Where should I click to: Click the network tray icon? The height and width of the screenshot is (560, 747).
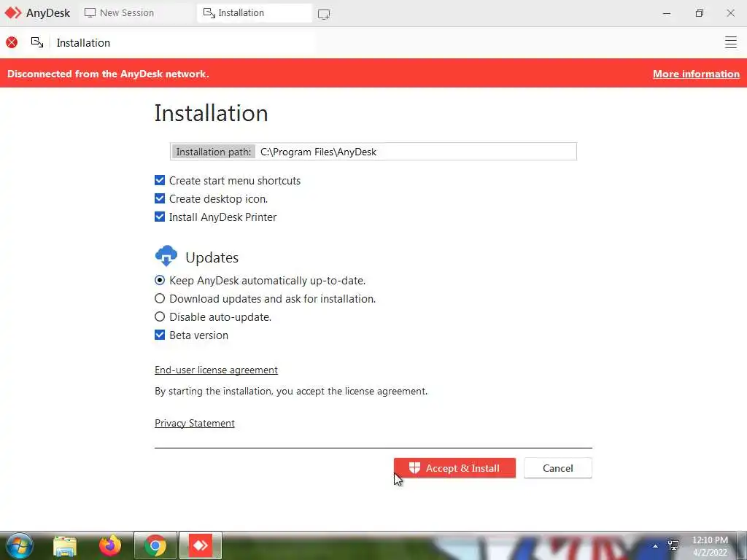click(673, 545)
